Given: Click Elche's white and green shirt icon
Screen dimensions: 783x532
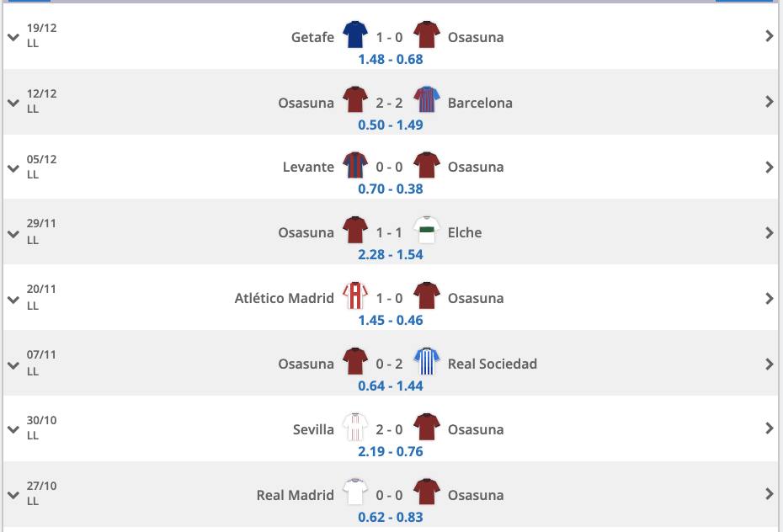Looking at the screenshot, I should click(427, 230).
